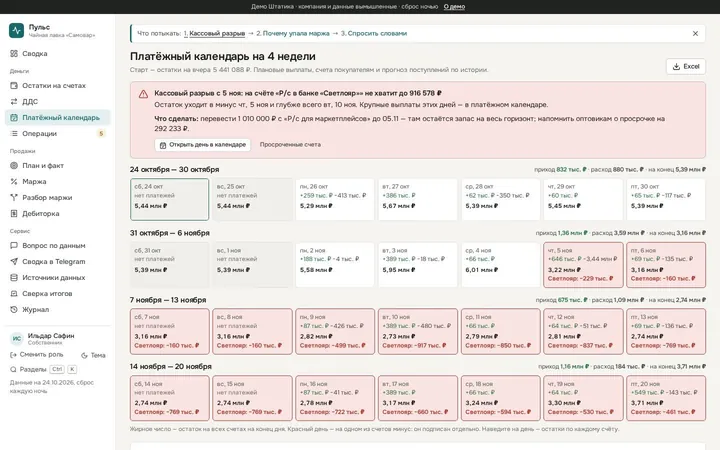Image resolution: width=720 pixels, height=450 pixels.
Task: Open the ср, 28 окт day card
Action: 501,199
